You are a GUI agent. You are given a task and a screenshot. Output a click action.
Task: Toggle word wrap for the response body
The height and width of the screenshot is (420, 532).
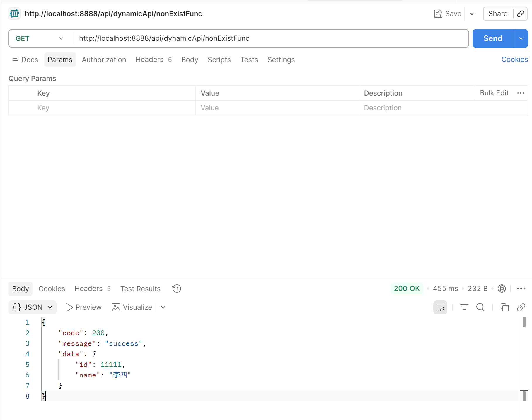click(440, 307)
